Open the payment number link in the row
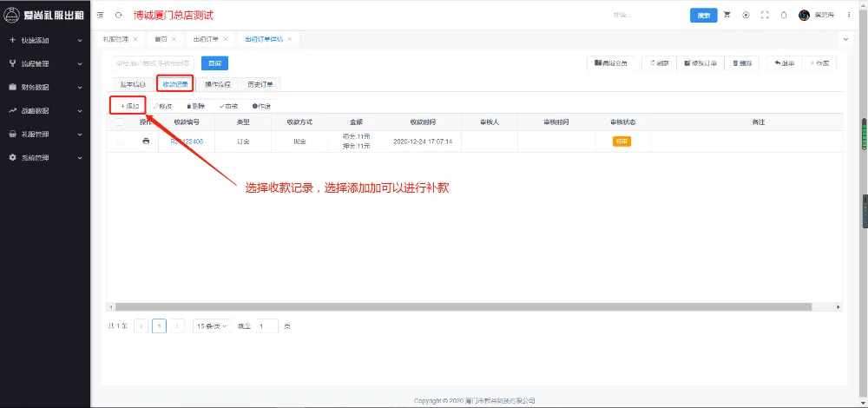868x408 pixels. click(x=187, y=141)
